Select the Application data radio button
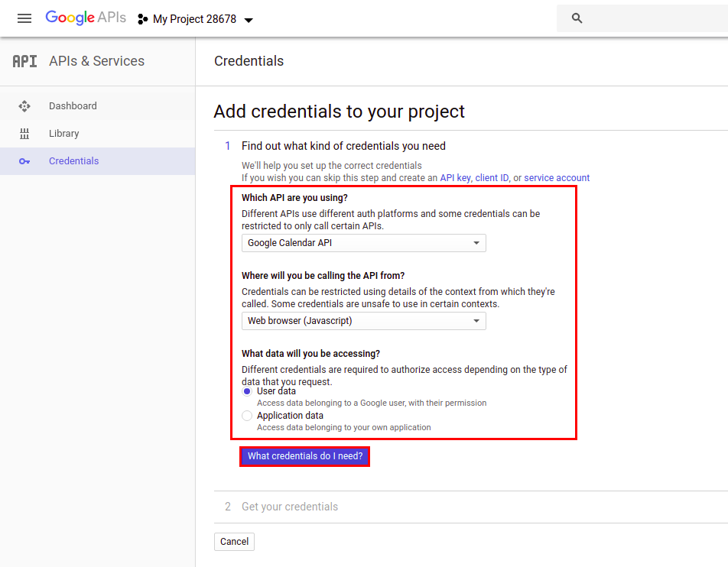This screenshot has height=567, width=728. point(247,416)
